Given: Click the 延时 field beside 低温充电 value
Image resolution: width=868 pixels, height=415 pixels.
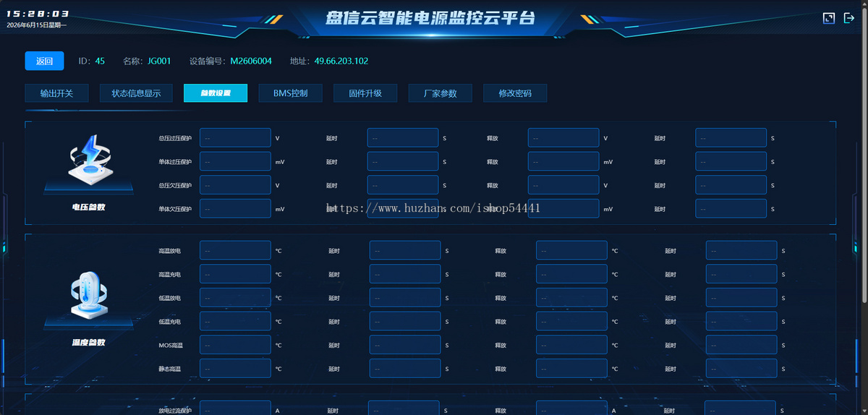Looking at the screenshot, I should point(405,321).
